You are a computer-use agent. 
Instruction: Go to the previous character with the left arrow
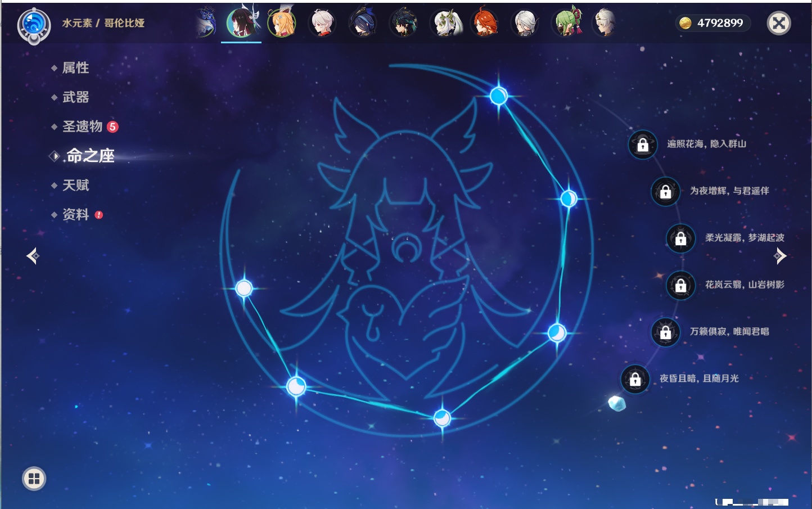(x=33, y=256)
